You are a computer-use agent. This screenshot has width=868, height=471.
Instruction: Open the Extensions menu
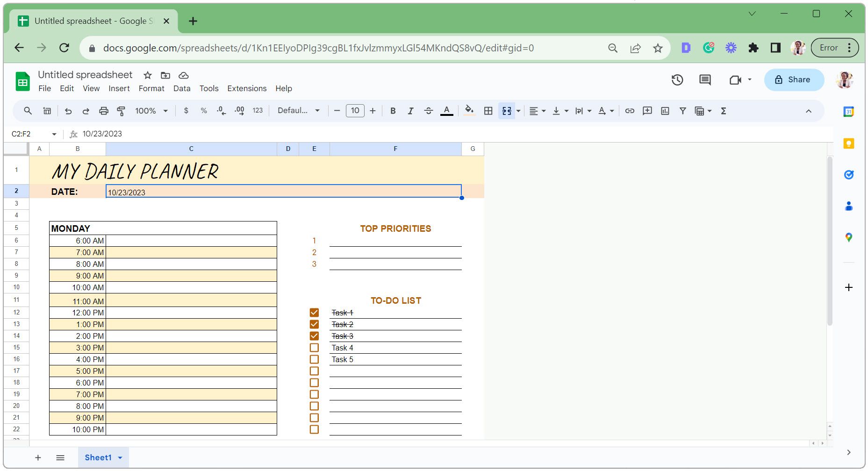pyautogui.click(x=246, y=88)
